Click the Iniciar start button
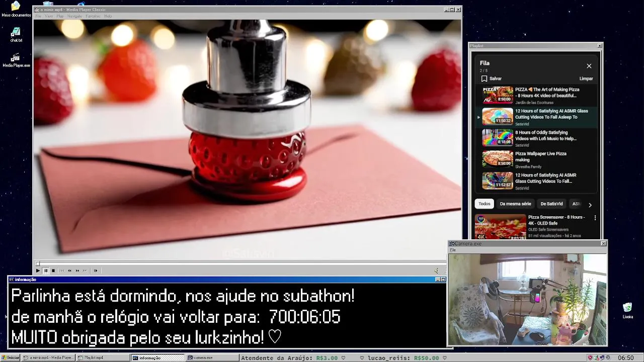The width and height of the screenshot is (644, 362). coord(11,357)
